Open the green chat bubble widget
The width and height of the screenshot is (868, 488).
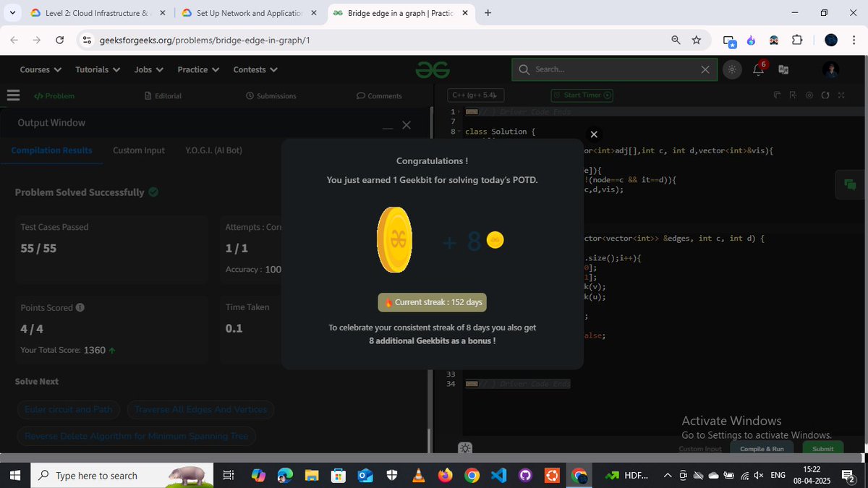[x=850, y=185]
